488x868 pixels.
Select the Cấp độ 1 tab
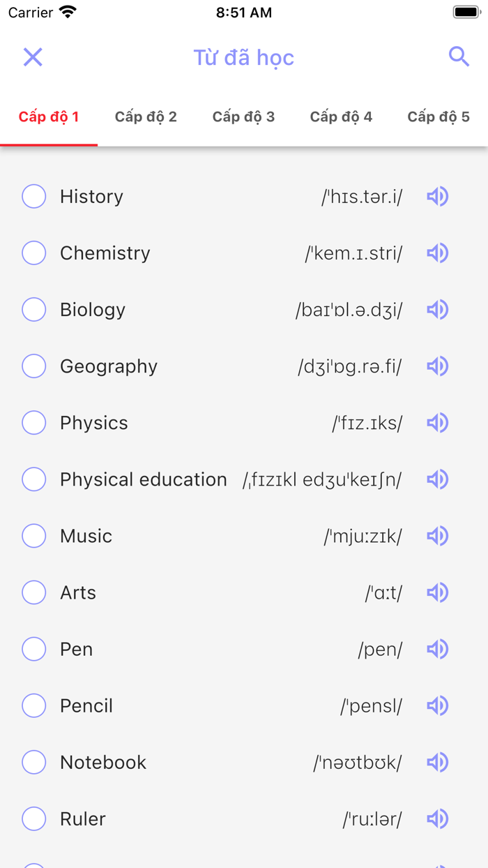point(49,117)
